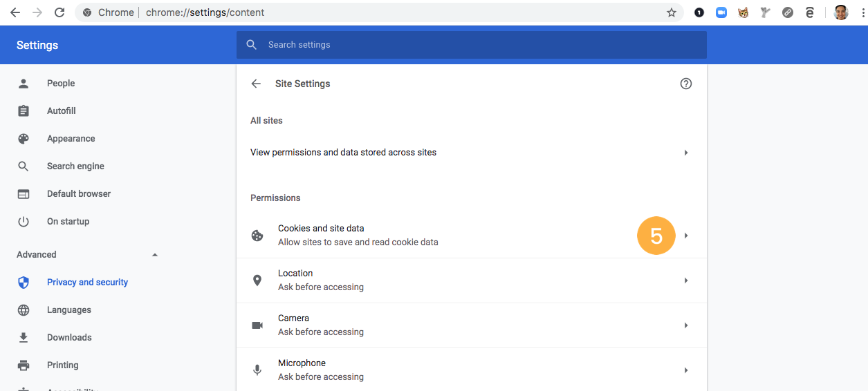The width and height of the screenshot is (868, 391).
Task: Open Search engine settings section
Action: (76, 166)
